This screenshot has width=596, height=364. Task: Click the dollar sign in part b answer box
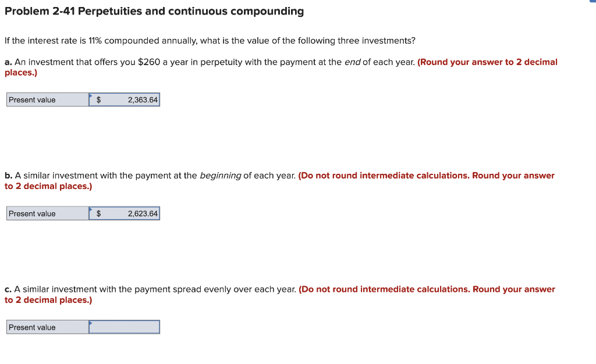(x=98, y=213)
